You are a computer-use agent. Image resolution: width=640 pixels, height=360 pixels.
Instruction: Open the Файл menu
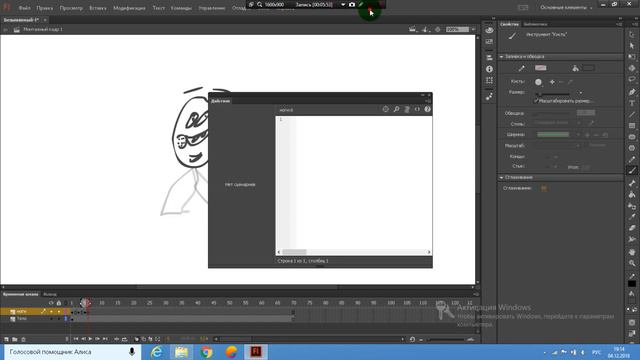[24, 8]
